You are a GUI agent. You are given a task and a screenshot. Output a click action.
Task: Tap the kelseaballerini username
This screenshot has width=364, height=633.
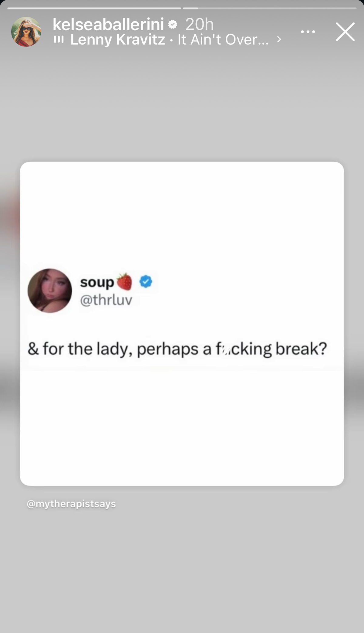[108, 24]
